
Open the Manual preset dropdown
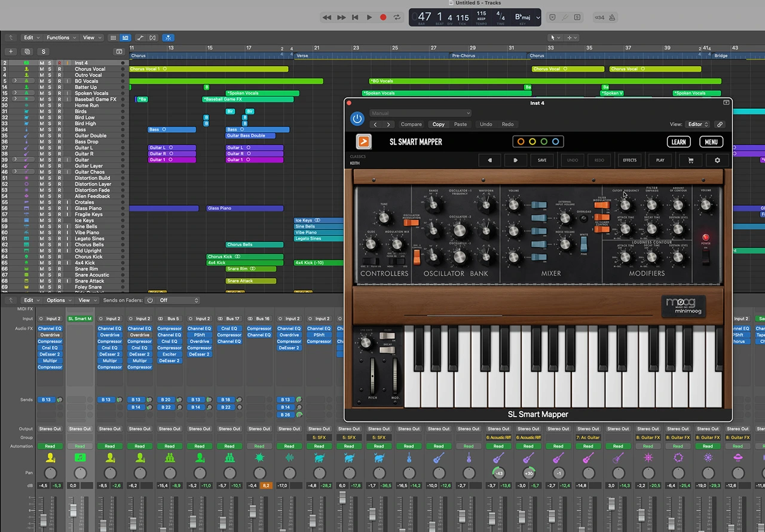(420, 113)
